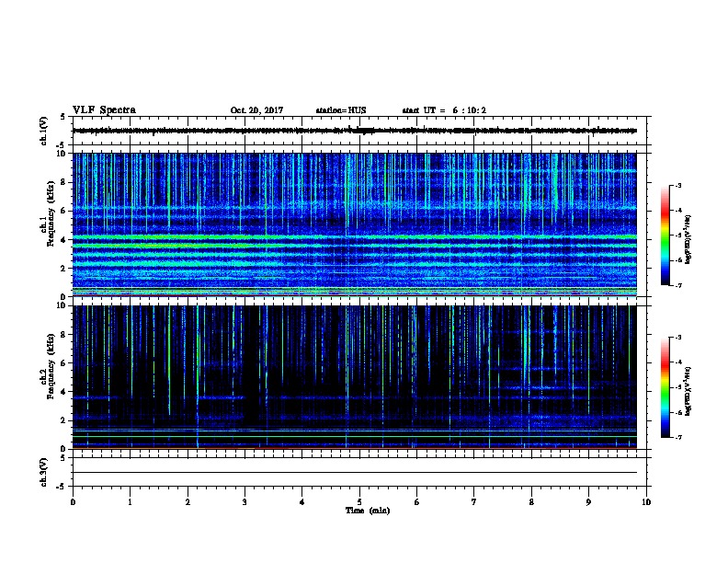
Task: Click the "-3" label on ch.1 color bar
Action: pos(677,186)
